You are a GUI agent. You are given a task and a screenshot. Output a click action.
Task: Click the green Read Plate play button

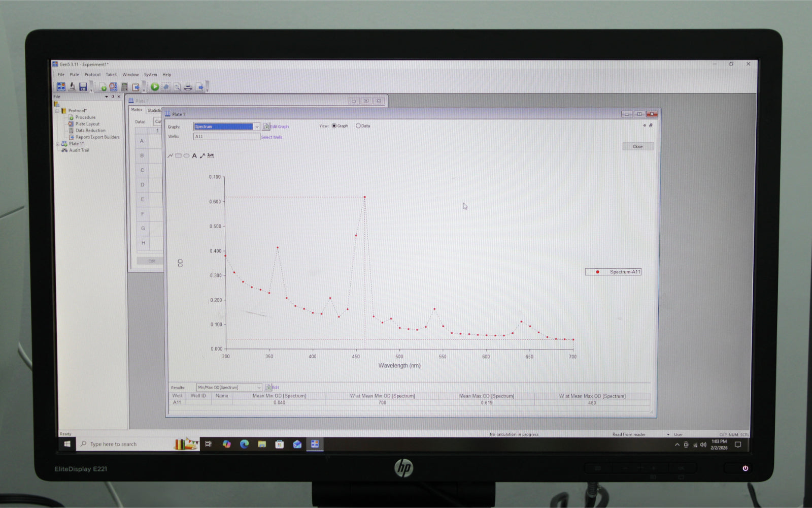pos(155,87)
